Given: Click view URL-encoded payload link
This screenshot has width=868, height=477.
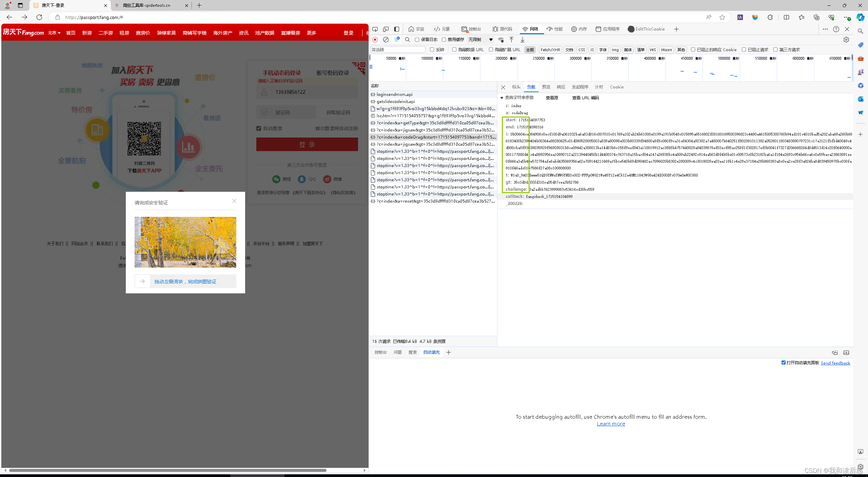Looking at the screenshot, I should click(x=585, y=98).
